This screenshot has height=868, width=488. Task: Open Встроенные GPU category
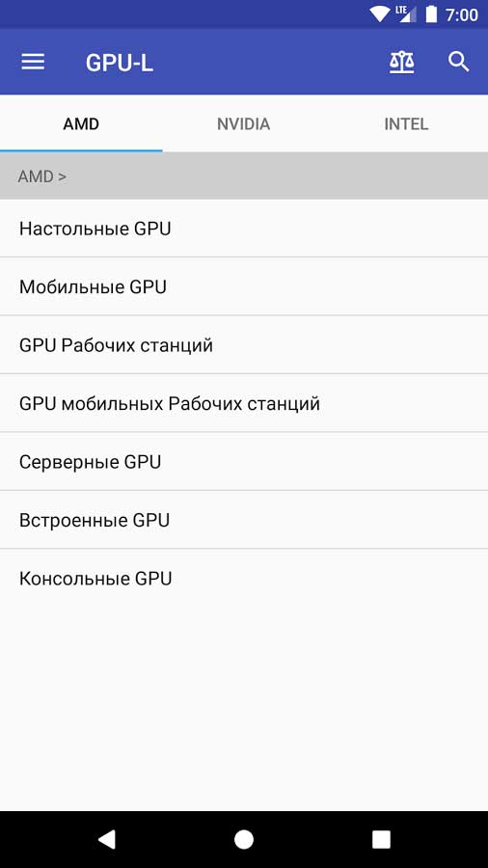(x=244, y=521)
